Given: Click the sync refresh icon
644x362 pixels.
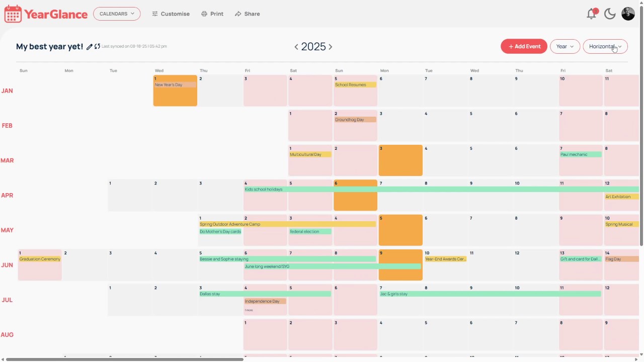Looking at the screenshot, I should point(97,46).
